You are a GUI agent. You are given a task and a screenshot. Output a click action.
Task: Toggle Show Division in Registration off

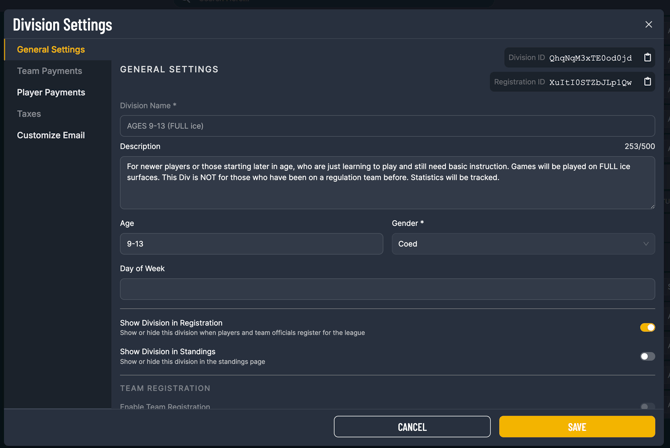(647, 327)
